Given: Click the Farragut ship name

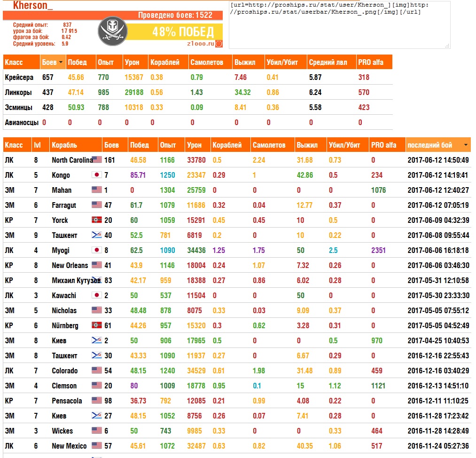Looking at the screenshot, I should [64, 205].
